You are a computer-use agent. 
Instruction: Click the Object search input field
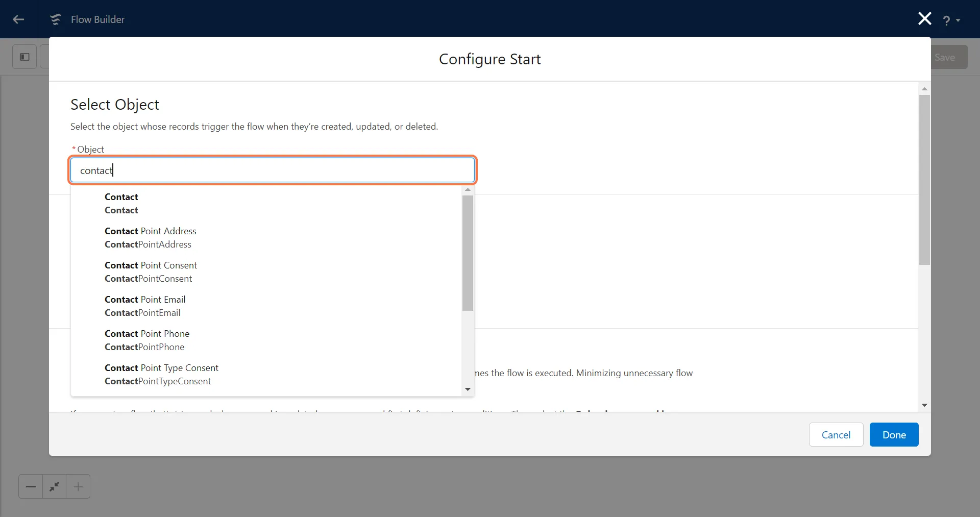(x=273, y=170)
